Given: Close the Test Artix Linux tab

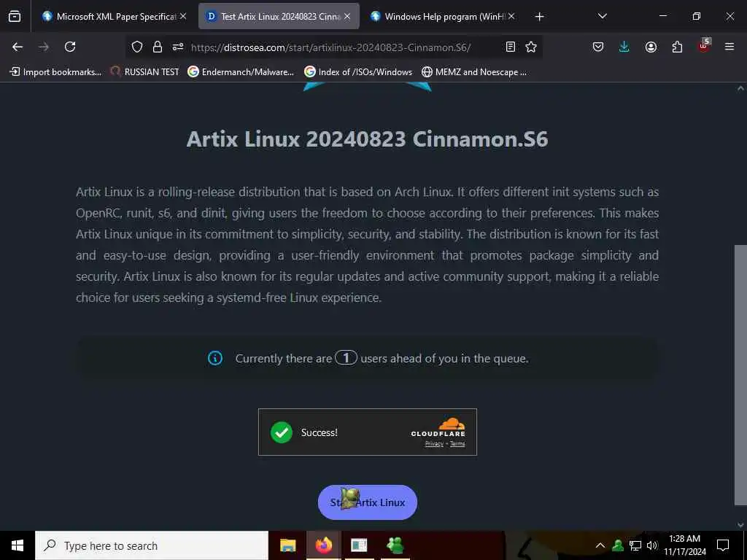Looking at the screenshot, I should [347, 16].
